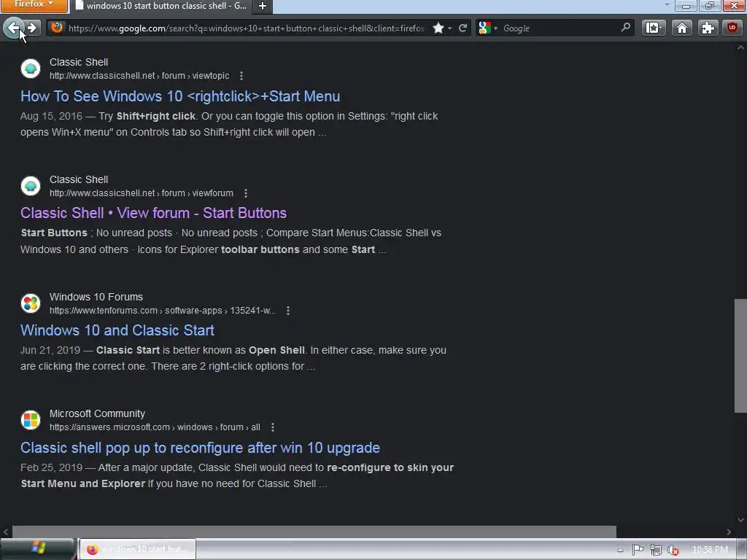747x560 pixels.
Task: Open more options for tenforums result
Action: coord(288,311)
